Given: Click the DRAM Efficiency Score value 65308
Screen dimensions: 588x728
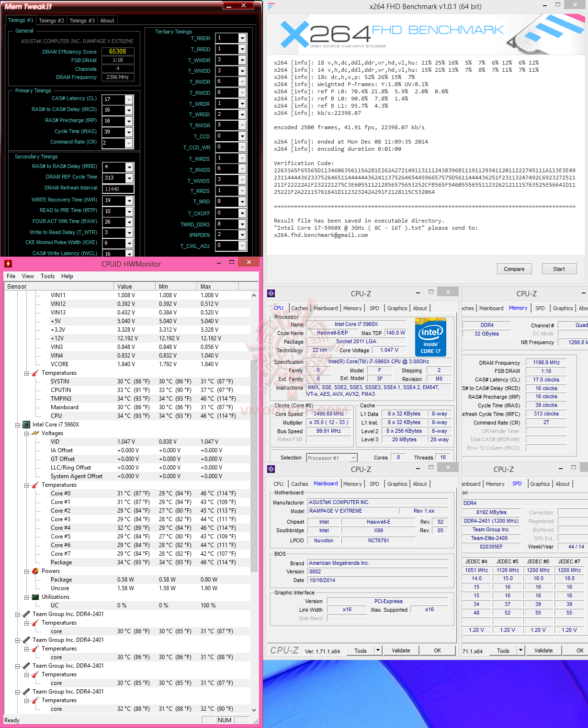Looking at the screenshot, I should click(118, 51).
